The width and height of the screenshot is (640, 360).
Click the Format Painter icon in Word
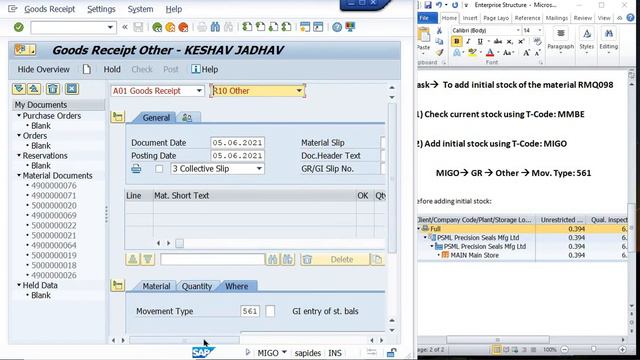440,53
